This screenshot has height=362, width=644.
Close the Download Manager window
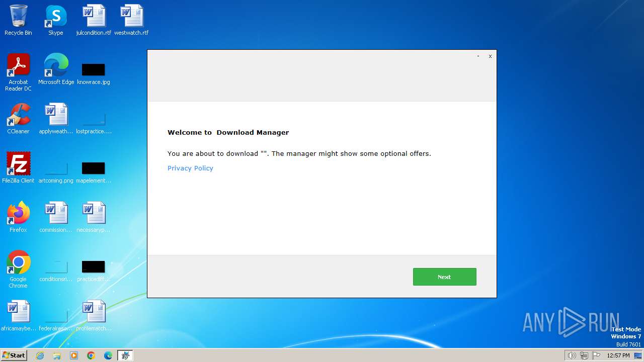[490, 56]
